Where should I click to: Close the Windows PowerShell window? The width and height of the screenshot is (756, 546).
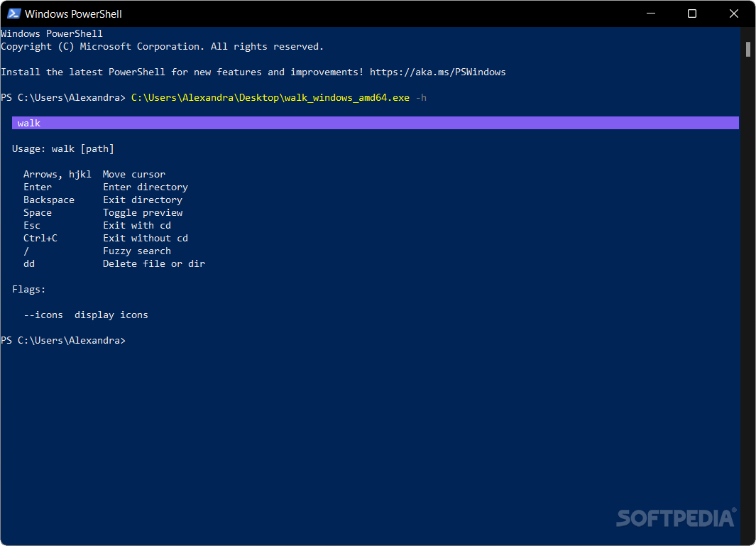(x=733, y=13)
